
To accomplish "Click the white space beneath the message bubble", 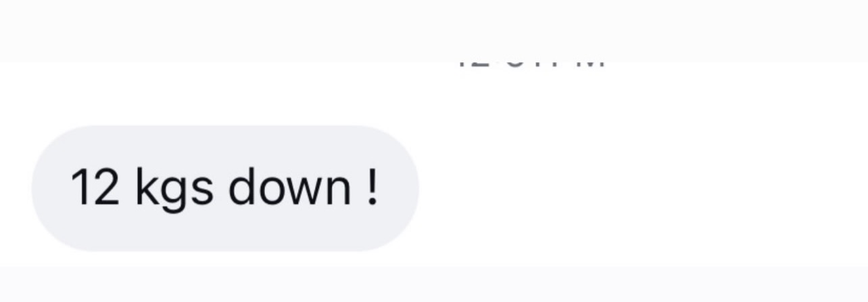I will pyautogui.click(x=434, y=259).
